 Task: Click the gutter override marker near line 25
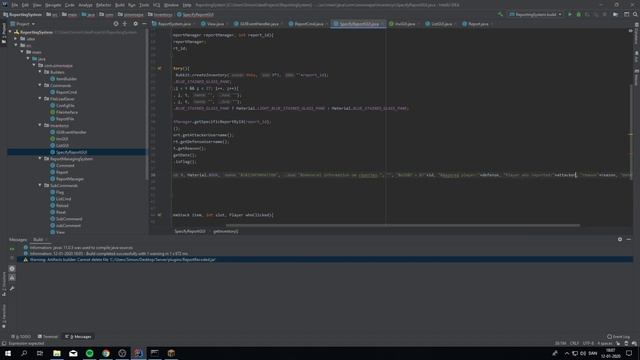point(160,69)
